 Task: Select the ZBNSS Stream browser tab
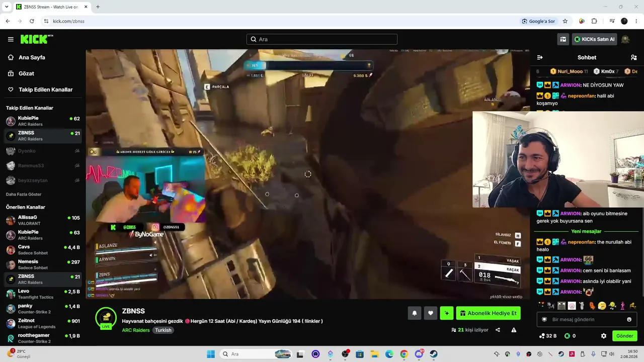[52, 7]
